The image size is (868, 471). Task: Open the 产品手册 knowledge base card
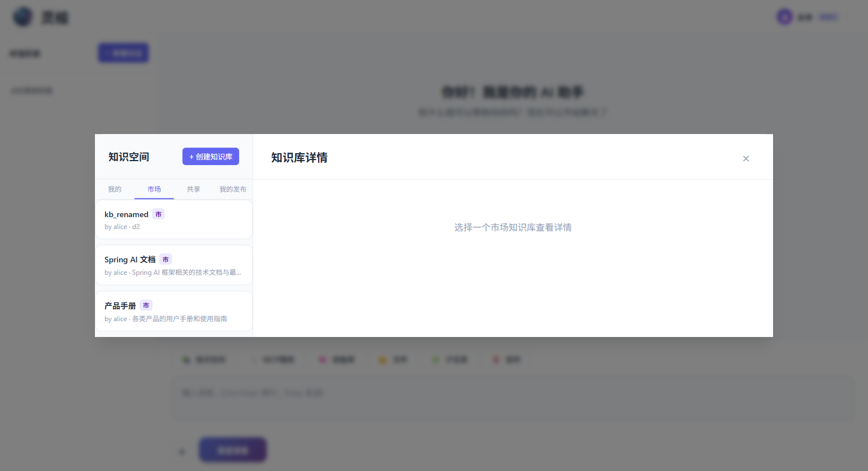click(173, 311)
